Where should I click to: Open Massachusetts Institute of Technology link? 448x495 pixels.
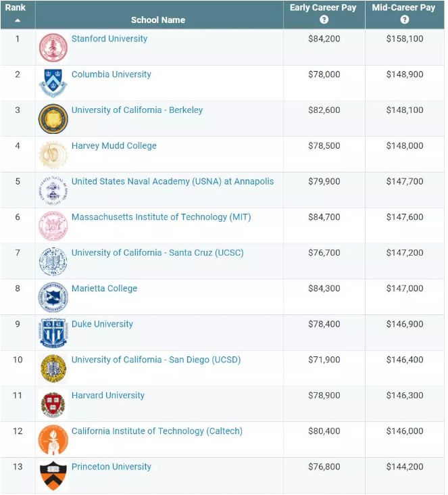point(161,217)
